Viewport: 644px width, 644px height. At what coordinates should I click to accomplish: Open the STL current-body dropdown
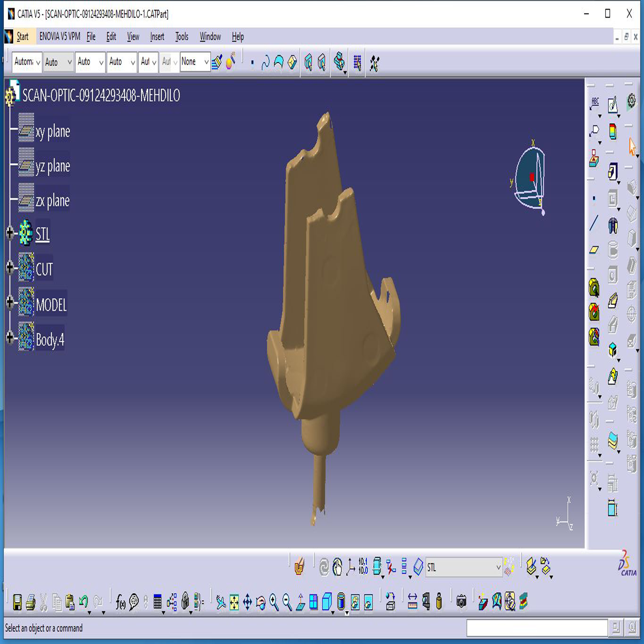[498, 567]
